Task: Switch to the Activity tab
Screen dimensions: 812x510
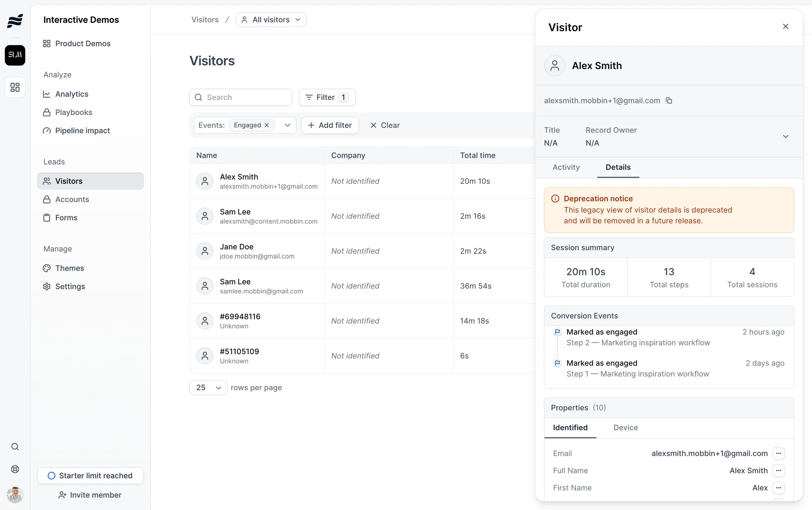Action: click(566, 167)
